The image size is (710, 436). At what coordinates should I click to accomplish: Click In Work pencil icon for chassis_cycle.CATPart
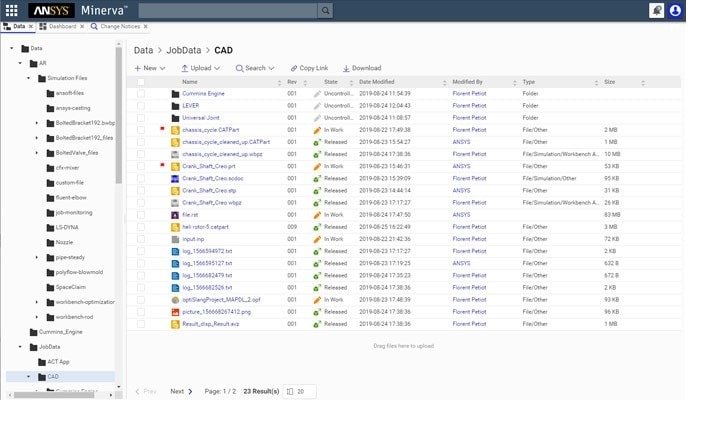pyautogui.click(x=317, y=130)
